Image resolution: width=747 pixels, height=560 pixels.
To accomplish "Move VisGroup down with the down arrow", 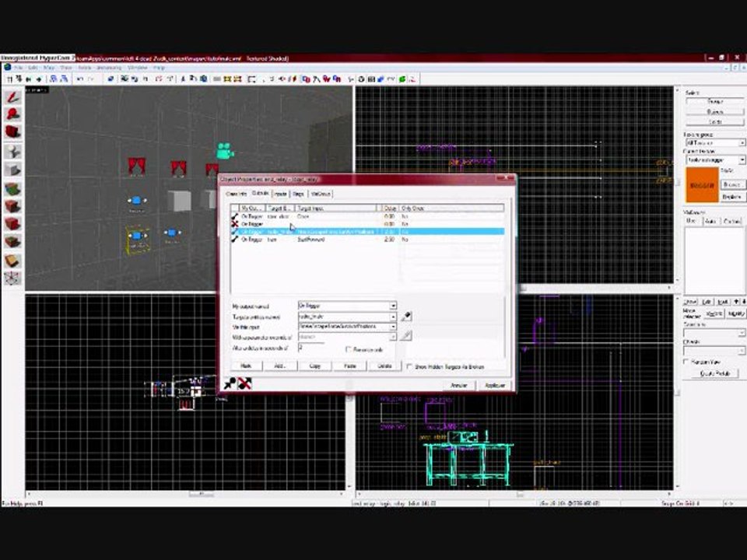I will (x=744, y=302).
